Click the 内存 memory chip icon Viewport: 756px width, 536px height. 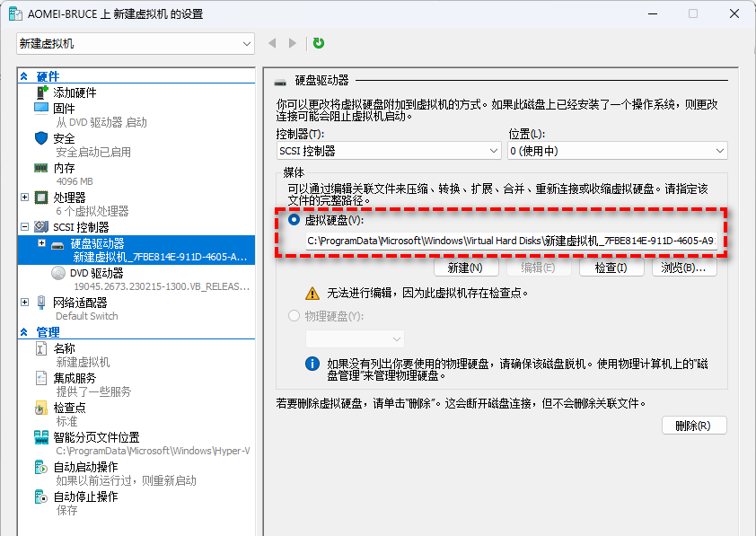click(41, 168)
